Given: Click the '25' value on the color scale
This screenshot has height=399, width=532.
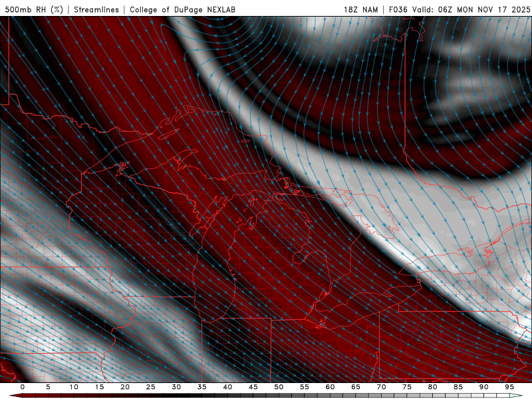Looking at the screenshot, I should (151, 387).
